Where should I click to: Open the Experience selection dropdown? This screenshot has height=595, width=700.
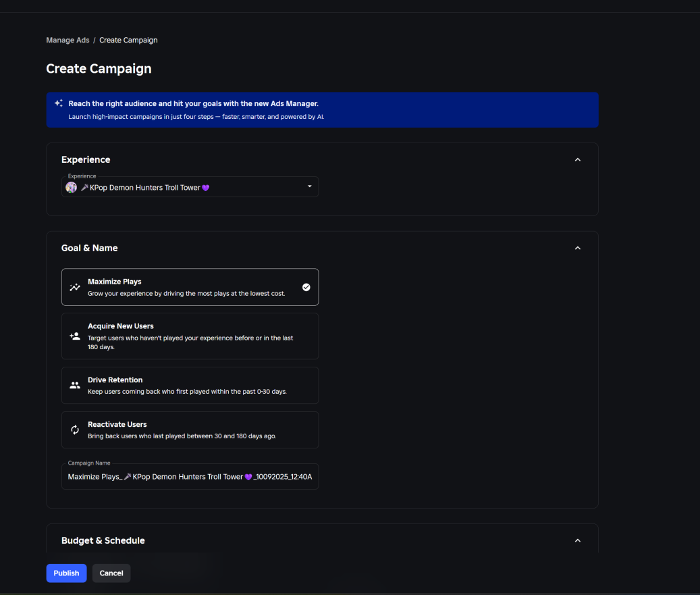[x=309, y=186]
